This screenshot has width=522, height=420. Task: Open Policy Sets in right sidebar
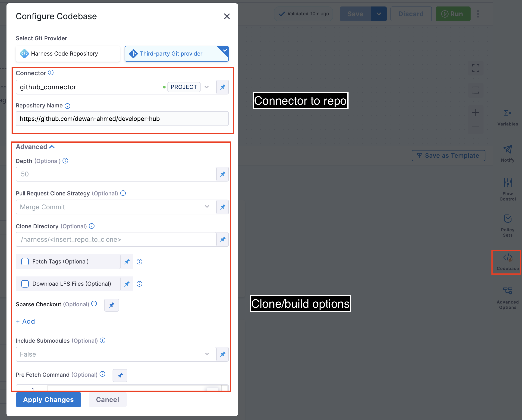click(x=507, y=225)
